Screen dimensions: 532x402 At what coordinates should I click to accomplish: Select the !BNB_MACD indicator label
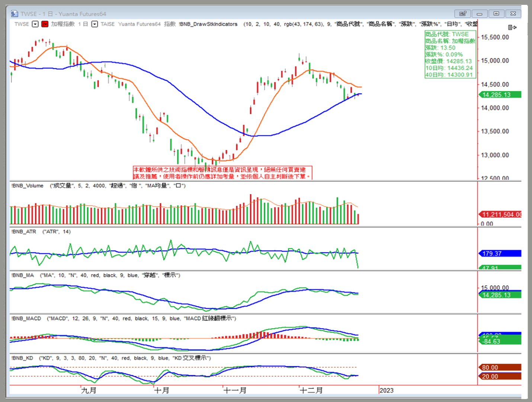point(26,319)
